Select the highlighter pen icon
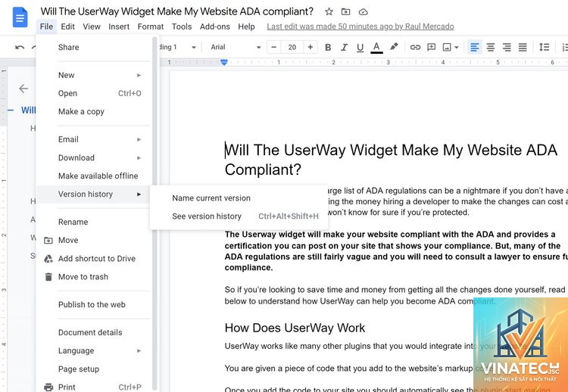 [x=394, y=47]
